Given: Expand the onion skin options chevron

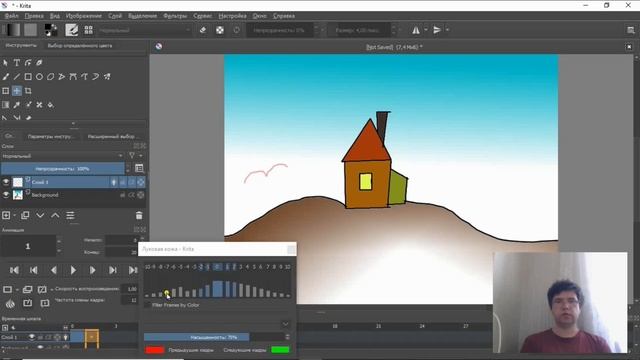Looking at the screenshot, I should pyautogui.click(x=285, y=324).
